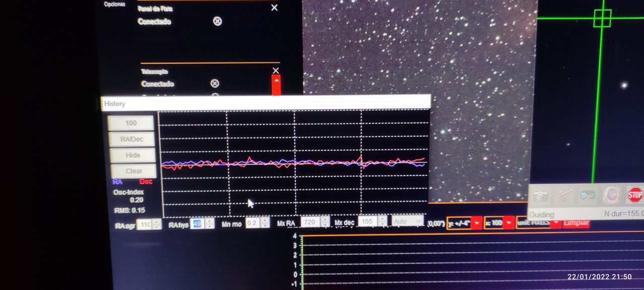Click the PHD telescope connect icon
644x290 pixels.
565,195
